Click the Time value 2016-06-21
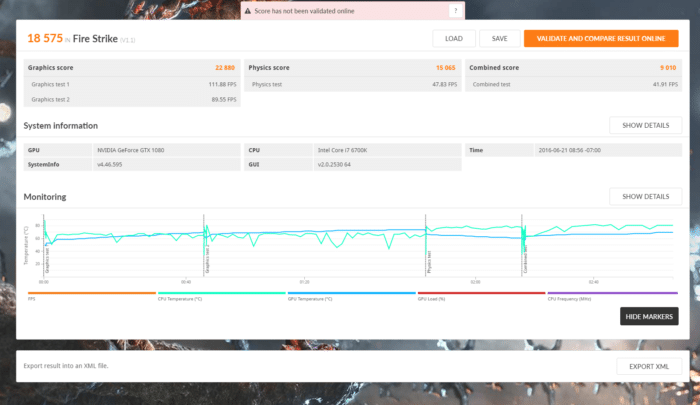 pos(570,150)
